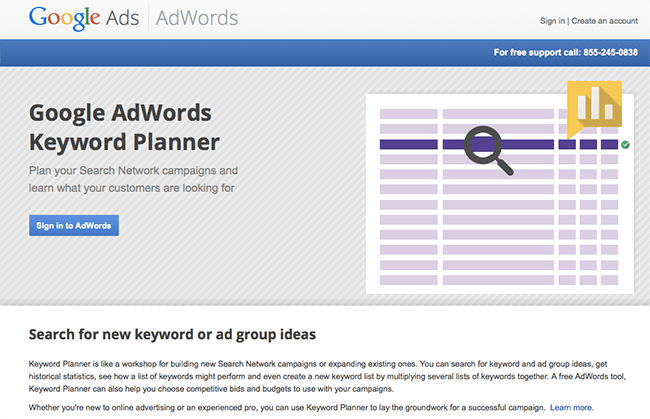
Task: Follow the Learn more link
Action: click(572, 407)
